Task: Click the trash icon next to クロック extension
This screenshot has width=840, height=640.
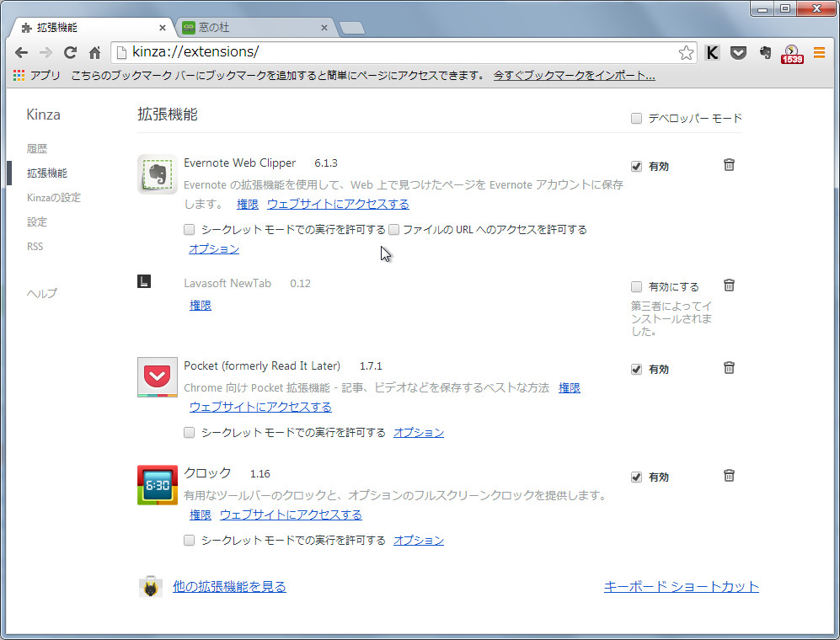Action: tap(729, 477)
